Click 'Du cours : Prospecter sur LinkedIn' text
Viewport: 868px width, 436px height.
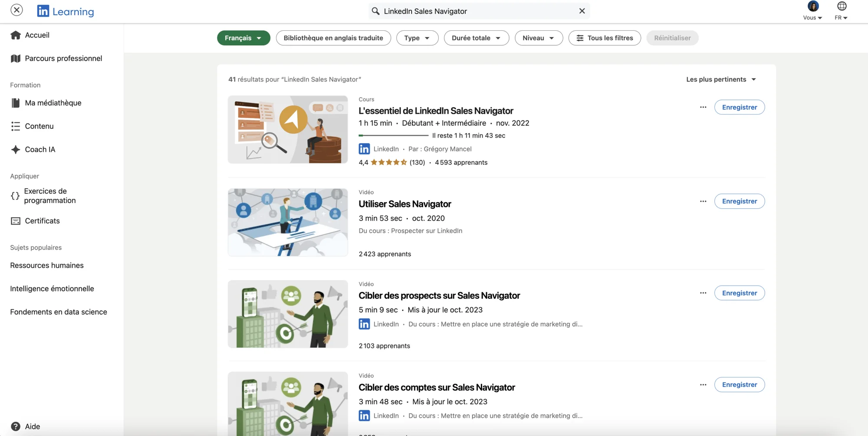click(x=410, y=231)
